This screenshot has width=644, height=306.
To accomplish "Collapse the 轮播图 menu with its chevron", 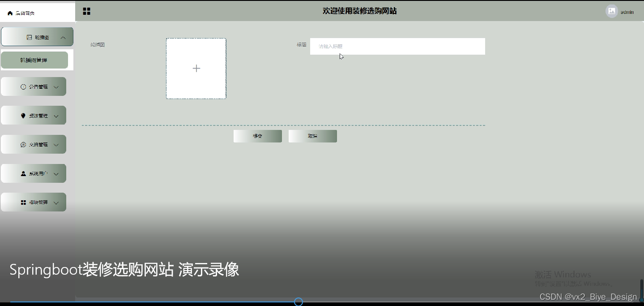I will coord(63,38).
